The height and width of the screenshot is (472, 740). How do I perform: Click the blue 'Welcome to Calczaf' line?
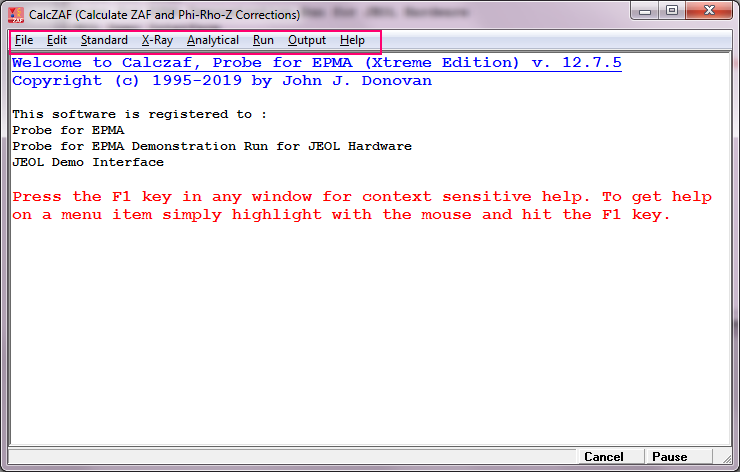point(316,63)
